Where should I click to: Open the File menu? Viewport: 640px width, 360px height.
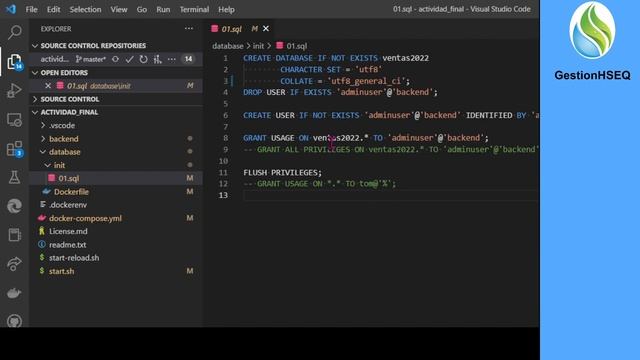pos(31,9)
